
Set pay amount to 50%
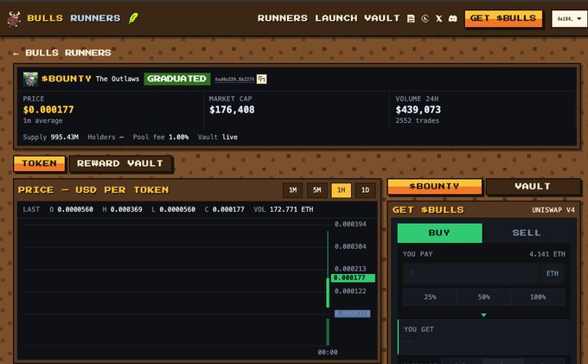click(x=483, y=297)
